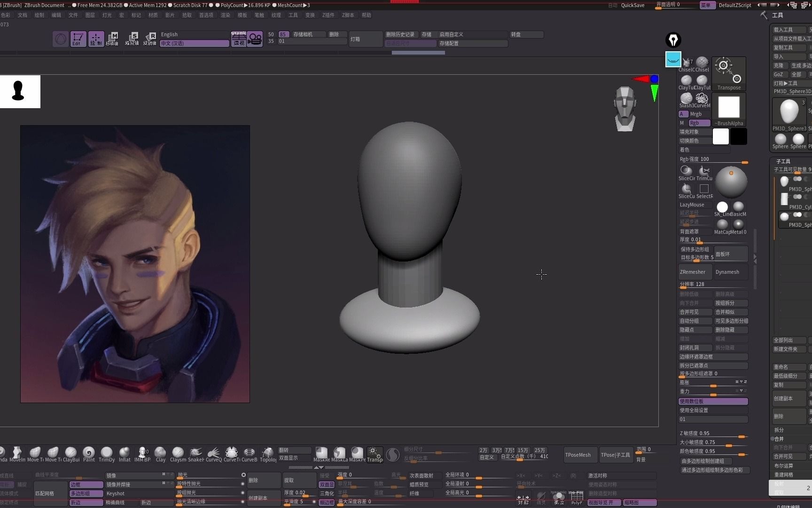Click the camera icon in top toolbar

[255, 39]
